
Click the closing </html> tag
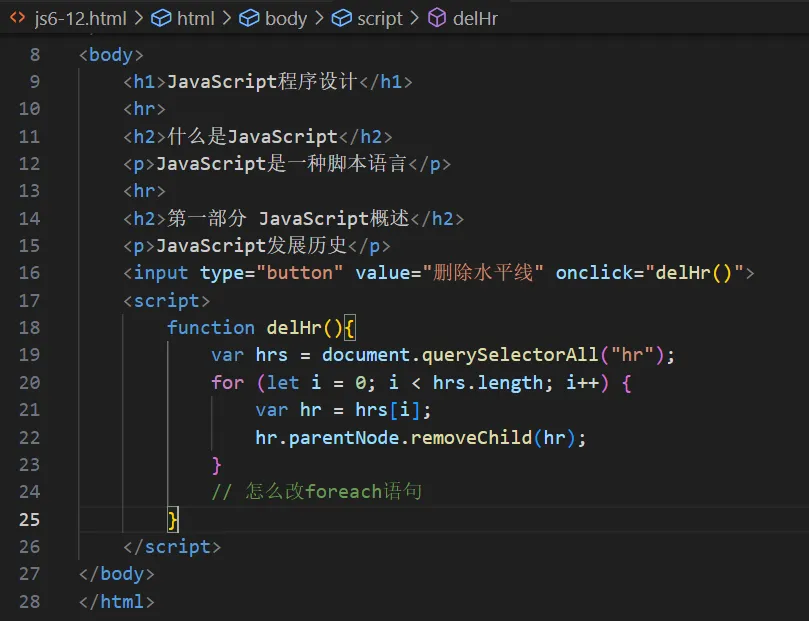(x=117, y=602)
